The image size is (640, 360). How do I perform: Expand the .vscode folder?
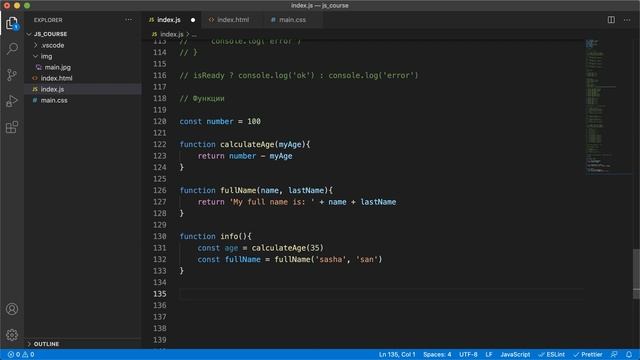[36, 45]
